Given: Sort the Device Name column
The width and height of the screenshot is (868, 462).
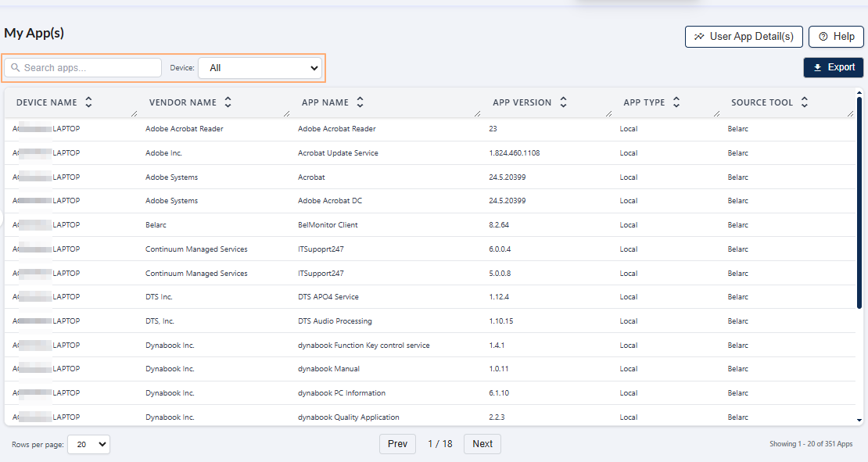Looking at the screenshot, I should pos(88,102).
